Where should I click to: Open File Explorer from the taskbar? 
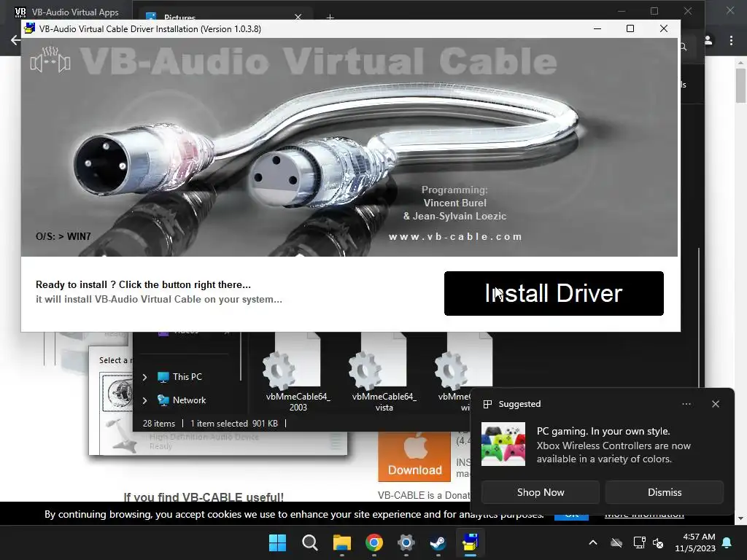pyautogui.click(x=341, y=542)
